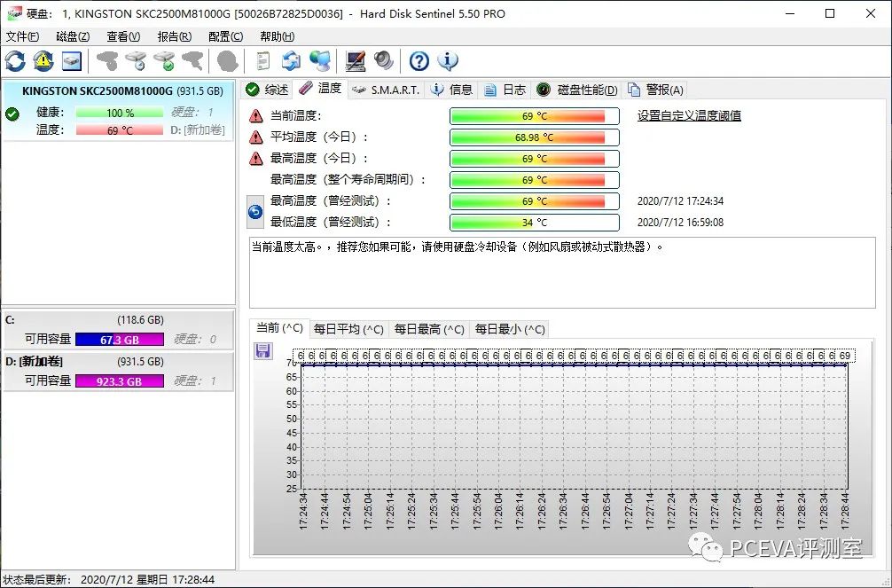The height and width of the screenshot is (588, 892).
Task: Click the refresh icon with yellow warning triangle
Action: point(43,61)
